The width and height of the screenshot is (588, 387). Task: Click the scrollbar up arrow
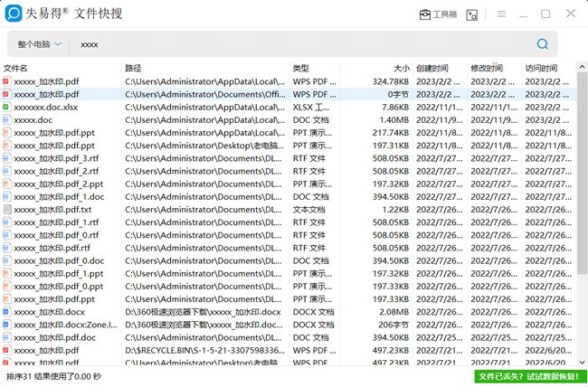(x=582, y=67)
